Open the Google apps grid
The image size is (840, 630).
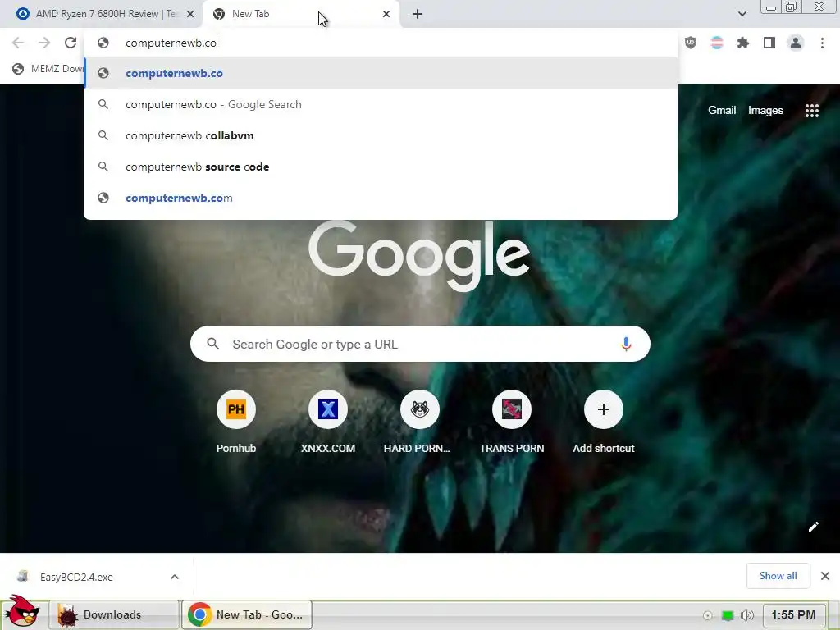(x=811, y=111)
